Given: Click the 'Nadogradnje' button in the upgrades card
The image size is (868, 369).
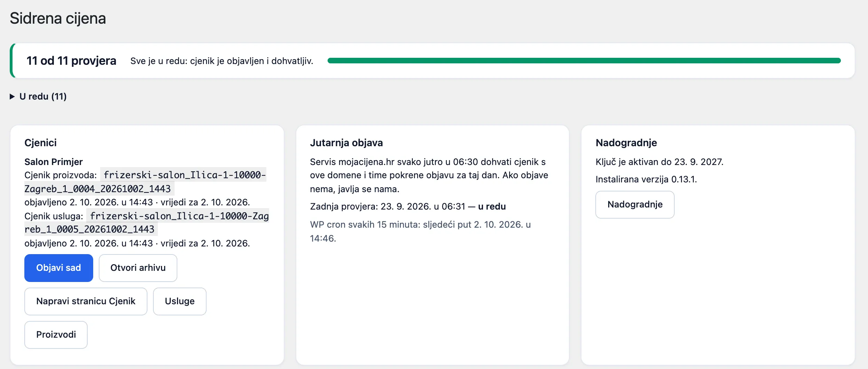Looking at the screenshot, I should pyautogui.click(x=635, y=204).
